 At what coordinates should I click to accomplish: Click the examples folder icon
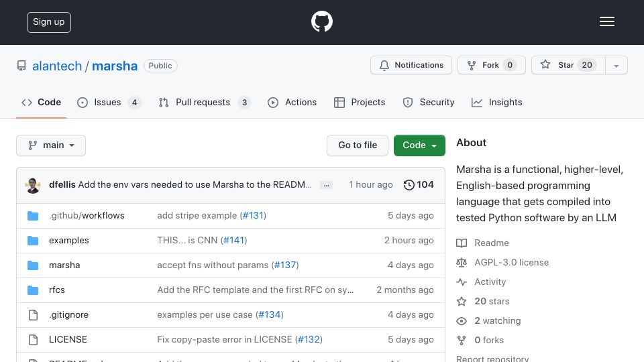[33, 241]
